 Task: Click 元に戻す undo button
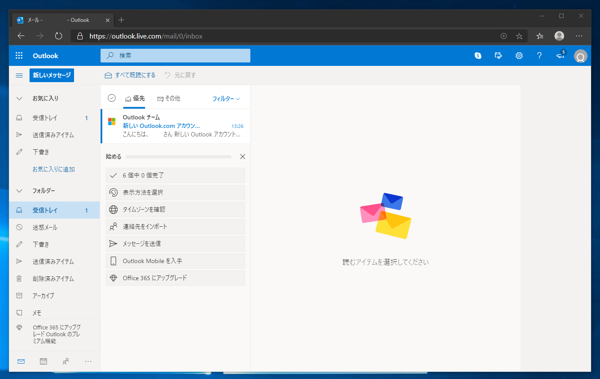[x=180, y=75]
